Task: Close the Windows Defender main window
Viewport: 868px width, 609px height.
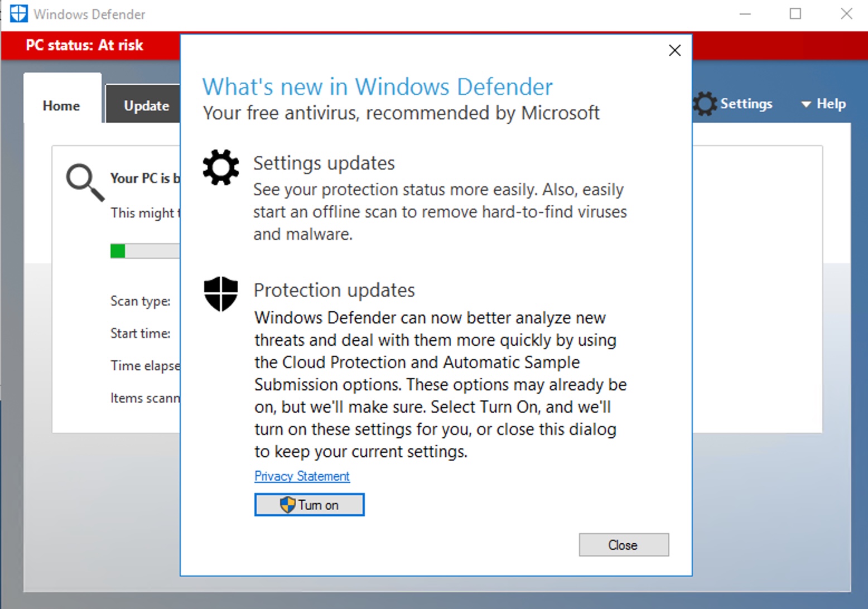Action: point(846,14)
